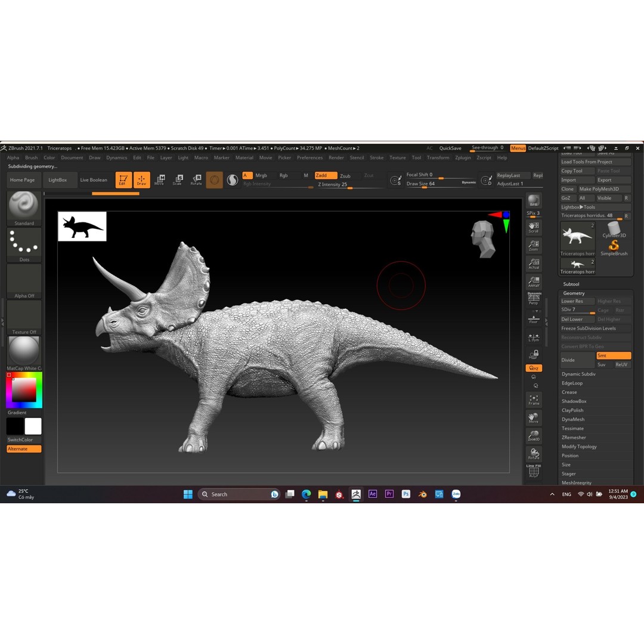Select the Move navigation icon in right shelf
The image size is (644, 644).
coord(534,417)
